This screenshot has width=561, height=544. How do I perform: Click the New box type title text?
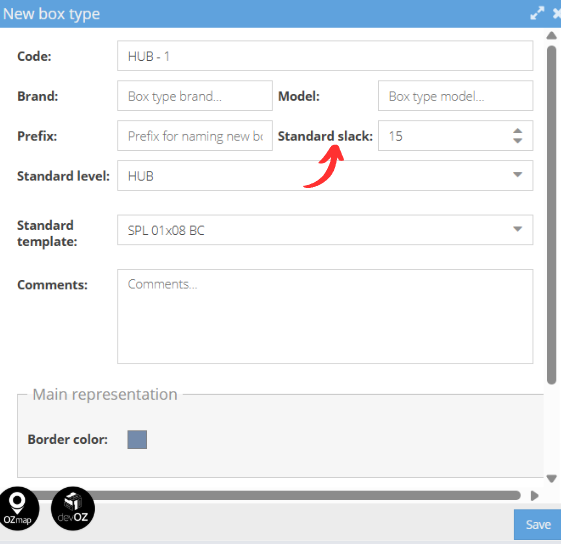[51, 14]
